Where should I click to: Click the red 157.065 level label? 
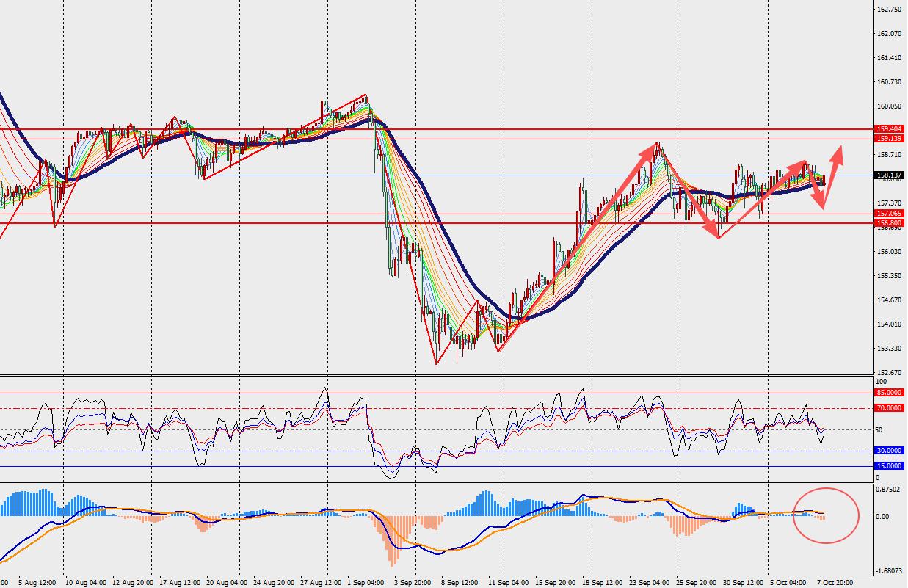(889, 214)
